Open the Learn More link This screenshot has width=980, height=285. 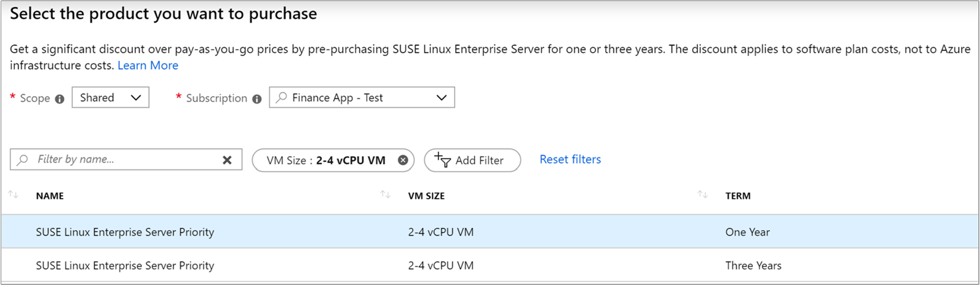147,66
